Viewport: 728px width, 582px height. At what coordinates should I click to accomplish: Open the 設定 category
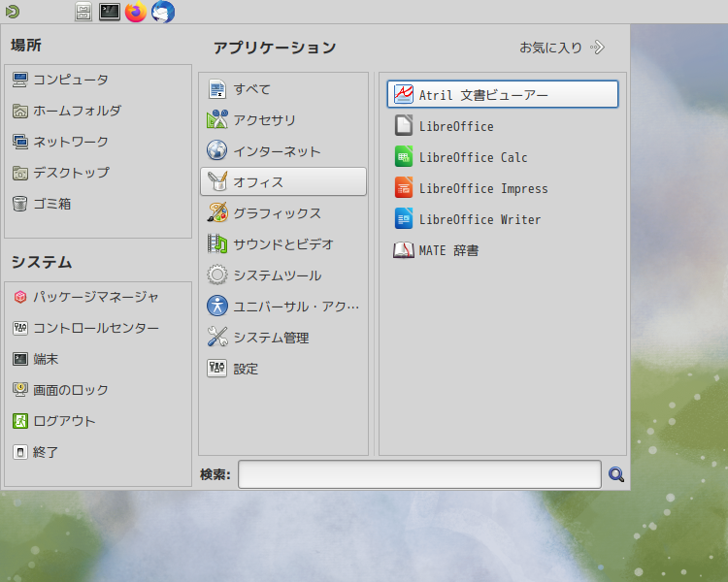pyautogui.click(x=283, y=369)
